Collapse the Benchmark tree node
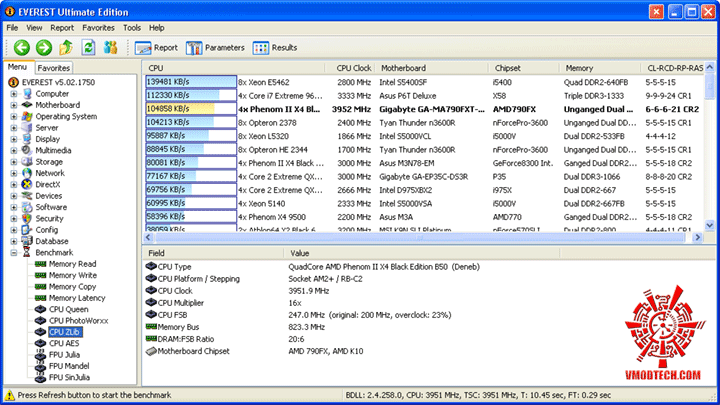 [x=14, y=253]
